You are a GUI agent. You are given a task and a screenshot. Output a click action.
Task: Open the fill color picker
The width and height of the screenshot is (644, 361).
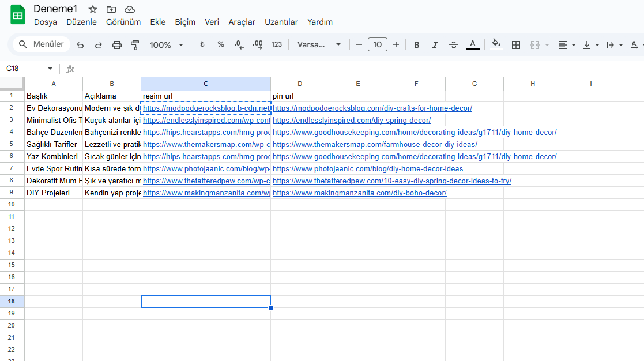click(496, 44)
